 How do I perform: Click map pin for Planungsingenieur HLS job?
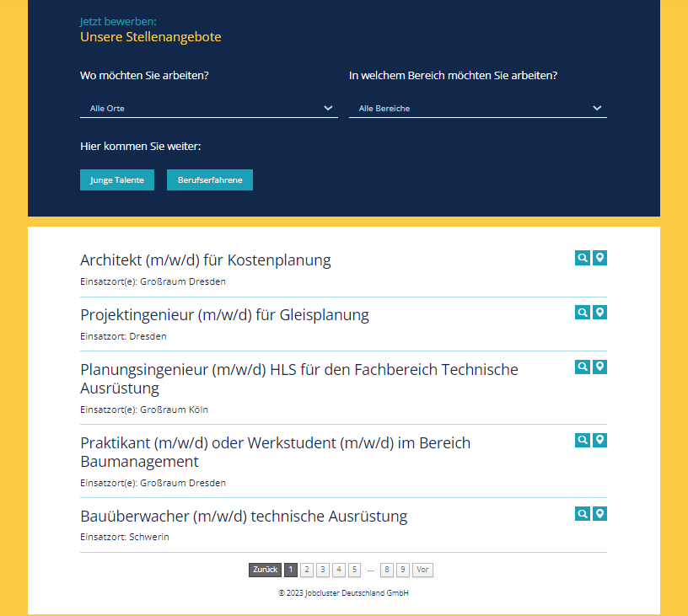(599, 367)
